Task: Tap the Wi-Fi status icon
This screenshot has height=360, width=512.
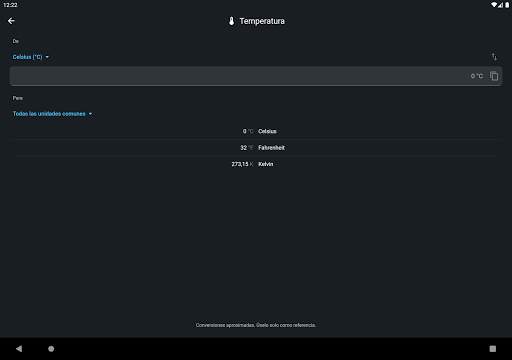Action: tap(494, 5)
